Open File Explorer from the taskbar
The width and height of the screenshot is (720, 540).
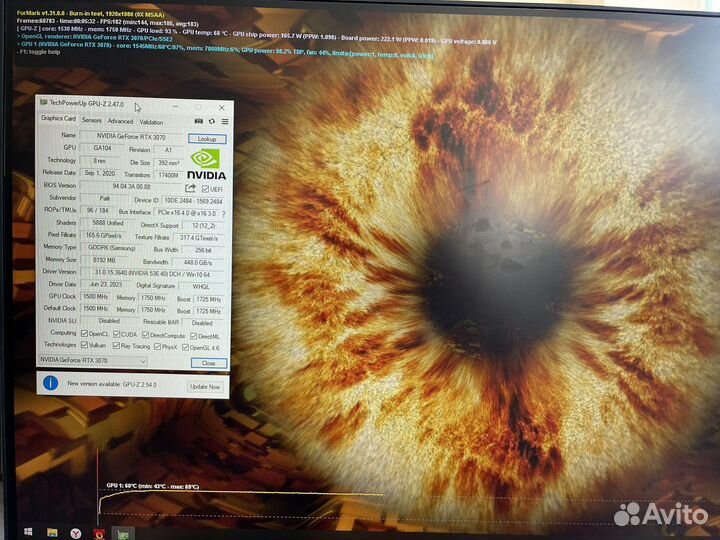(52, 533)
